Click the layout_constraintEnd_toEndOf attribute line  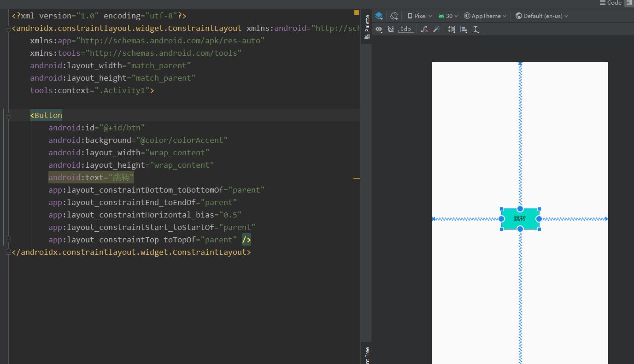[x=143, y=202]
